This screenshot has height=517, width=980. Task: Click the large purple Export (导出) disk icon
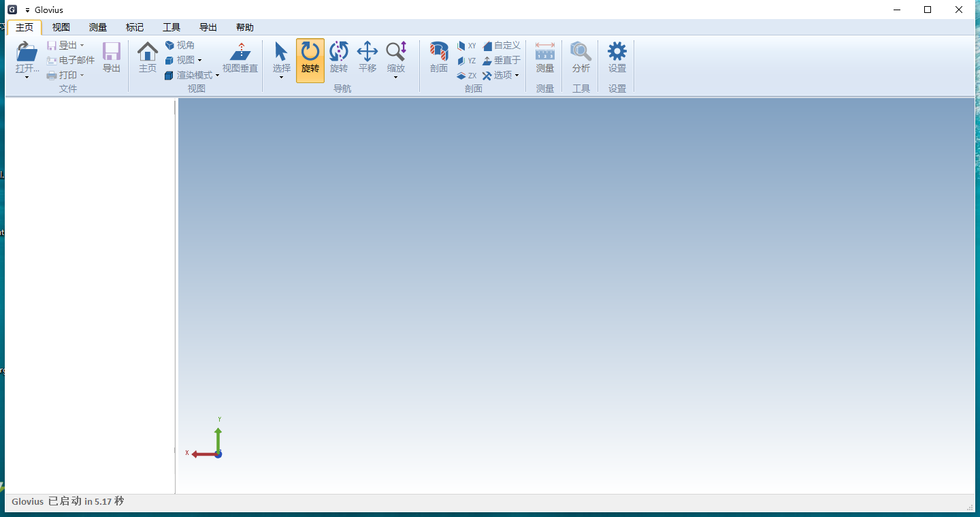112,52
